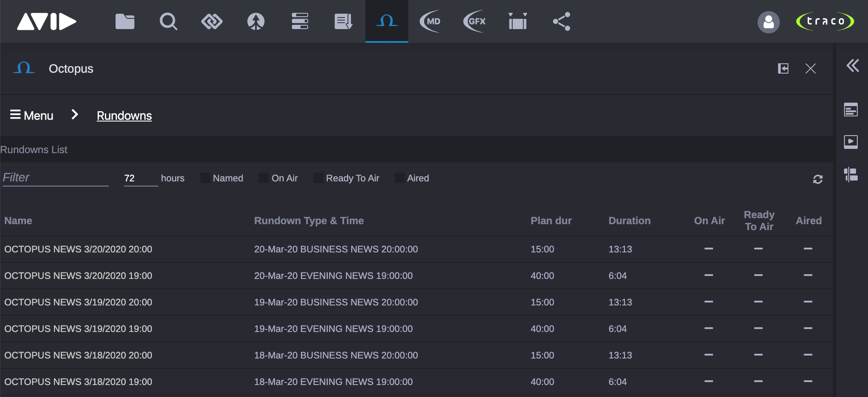Select OCTOPUS NEWS 3/20/2020 20:00 rundown
This screenshot has width=868, height=397.
tap(78, 249)
